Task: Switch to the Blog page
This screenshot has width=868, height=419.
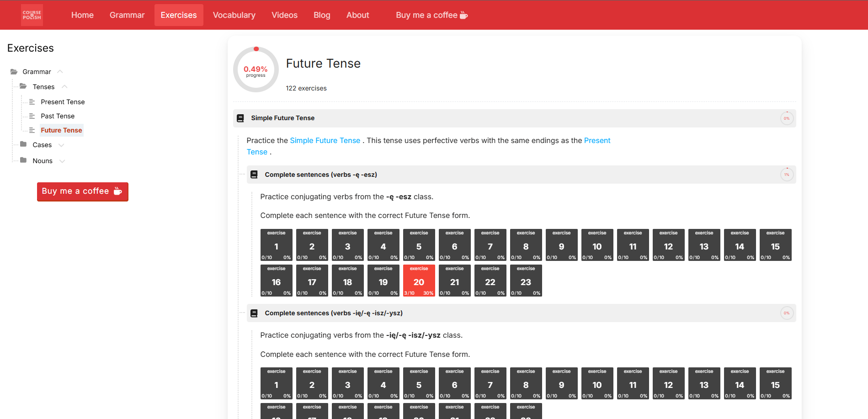Action: click(x=322, y=15)
